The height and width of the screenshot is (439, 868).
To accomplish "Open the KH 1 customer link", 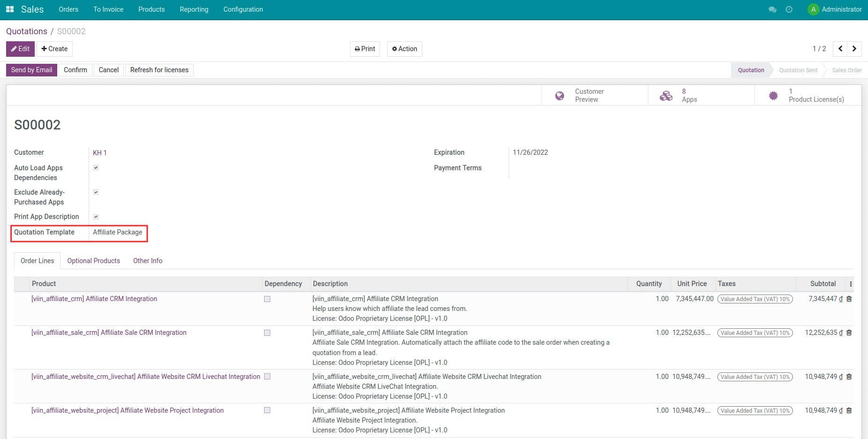I will 99,153.
